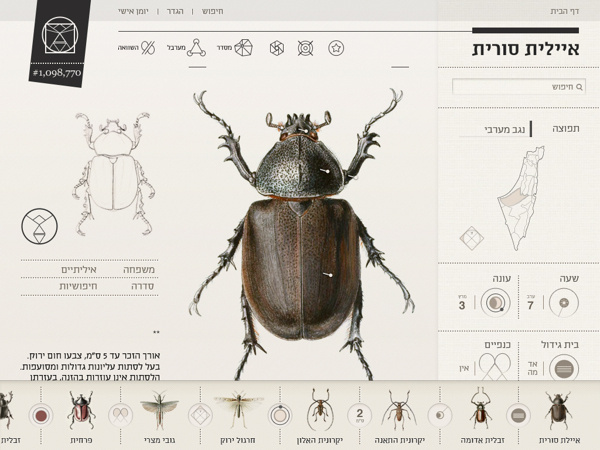Click the pin marker on the beetle's head
Screen dimensions: 600x450
click(303, 131)
